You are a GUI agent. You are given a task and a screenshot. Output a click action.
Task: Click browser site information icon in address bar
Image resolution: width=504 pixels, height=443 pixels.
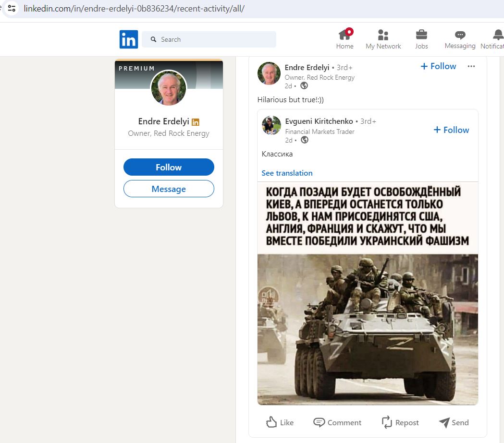(12, 8)
